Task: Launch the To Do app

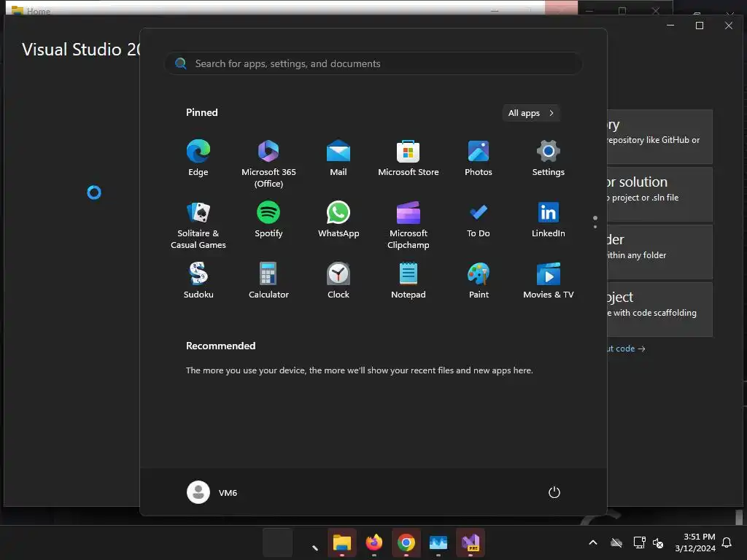Action: 479,220
